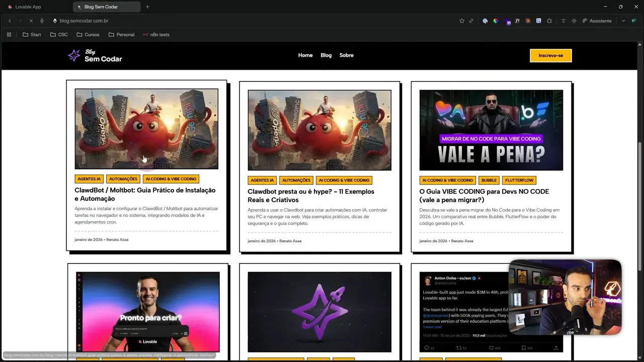The width and height of the screenshot is (644, 362).
Task: Toggle the vertical equalizer icon in the toolbar
Action: (574, 21)
